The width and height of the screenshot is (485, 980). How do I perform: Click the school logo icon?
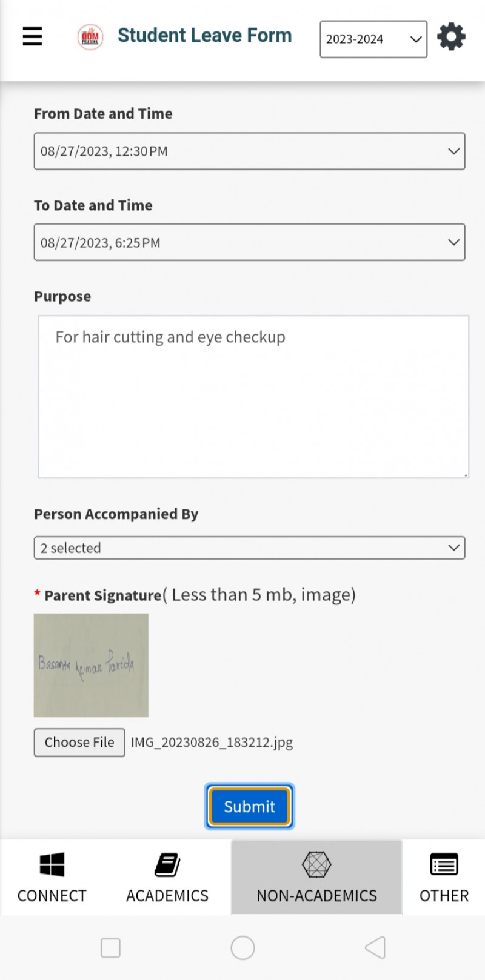(x=90, y=37)
